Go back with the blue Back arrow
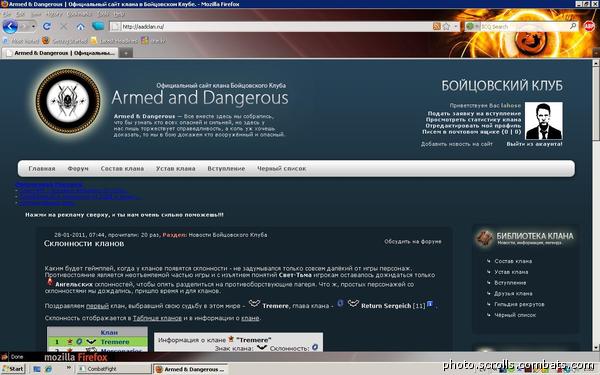The height and width of the screenshot is (375, 600). [x=10, y=26]
